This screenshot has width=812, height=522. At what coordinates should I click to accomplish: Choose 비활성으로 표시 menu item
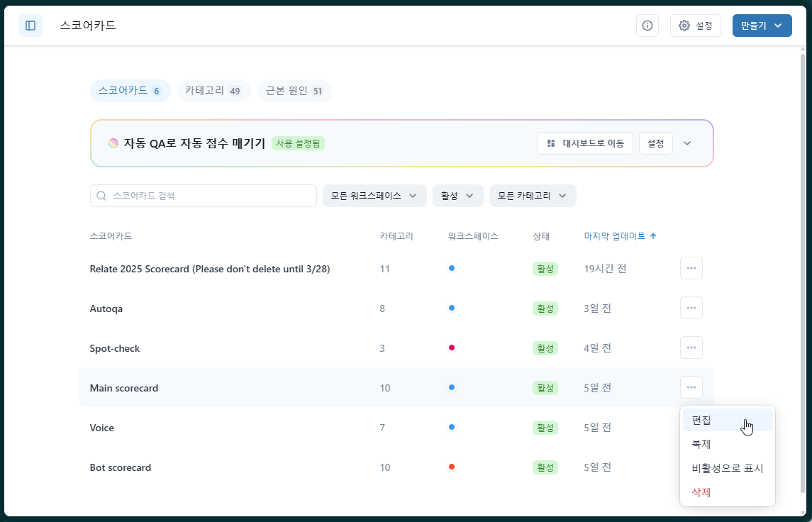click(x=728, y=468)
